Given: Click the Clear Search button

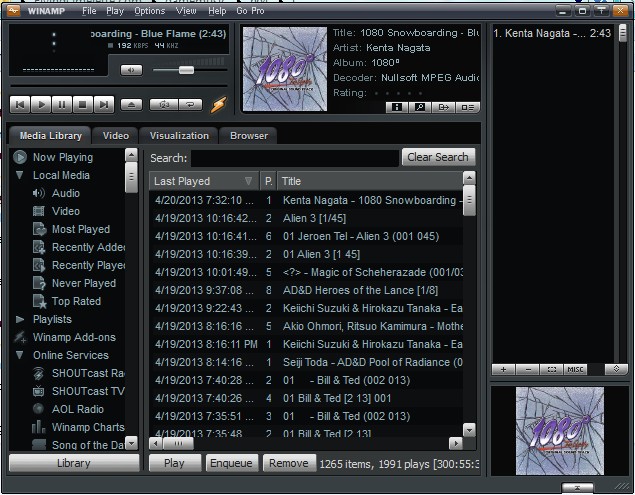Looking at the screenshot, I should point(438,157).
